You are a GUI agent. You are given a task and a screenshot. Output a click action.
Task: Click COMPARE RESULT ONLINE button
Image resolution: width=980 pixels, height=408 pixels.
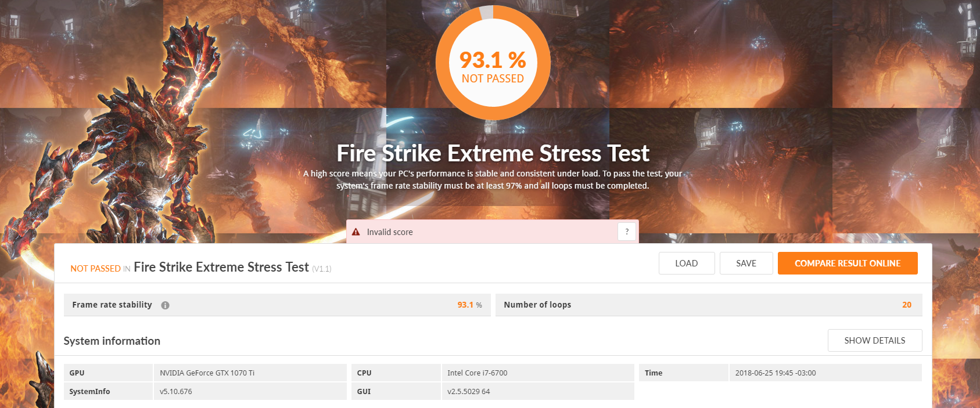(x=848, y=263)
